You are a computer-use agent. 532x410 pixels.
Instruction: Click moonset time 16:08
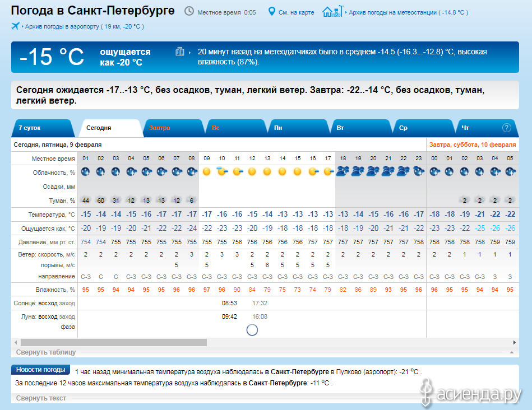260,316
